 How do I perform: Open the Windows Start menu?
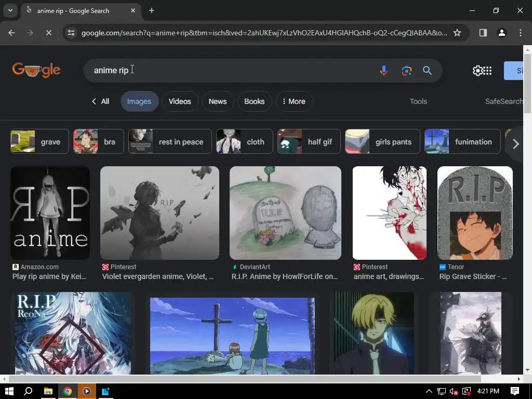tap(9, 392)
